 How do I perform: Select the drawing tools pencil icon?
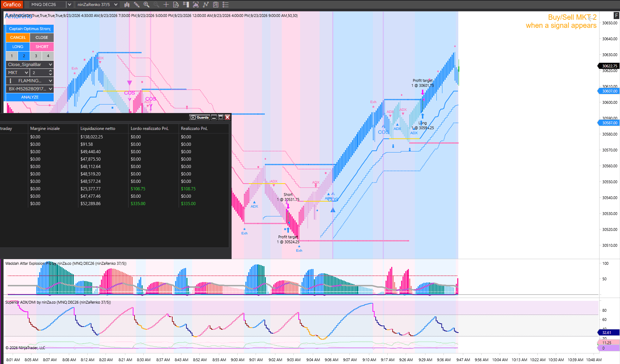pyautogui.click(x=137, y=5)
